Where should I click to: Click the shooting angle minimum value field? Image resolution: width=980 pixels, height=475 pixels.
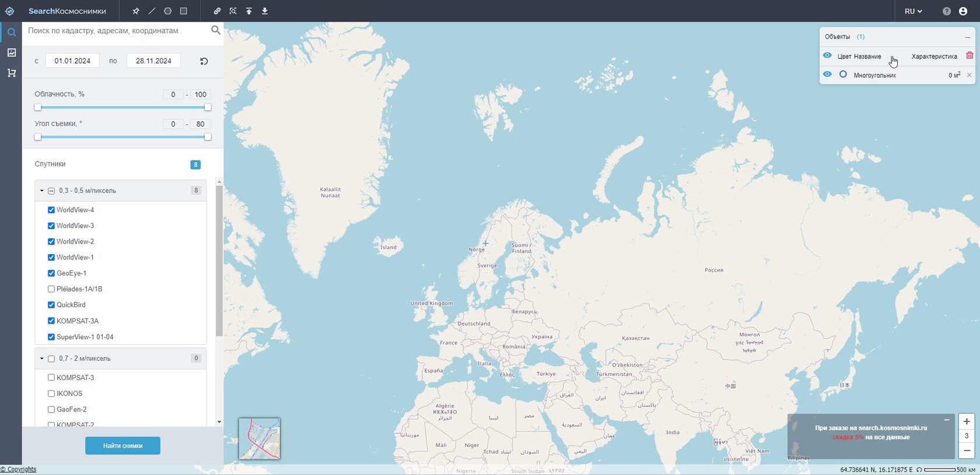[x=173, y=124]
